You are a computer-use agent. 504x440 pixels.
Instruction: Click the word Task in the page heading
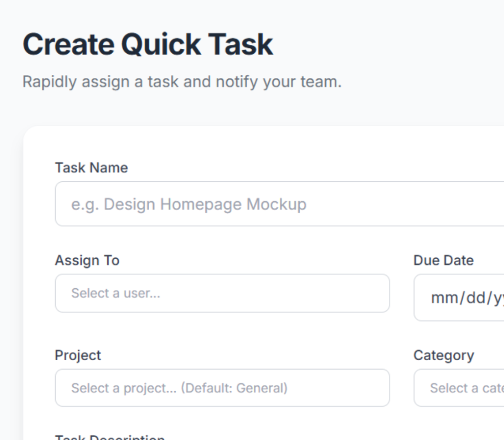[241, 44]
